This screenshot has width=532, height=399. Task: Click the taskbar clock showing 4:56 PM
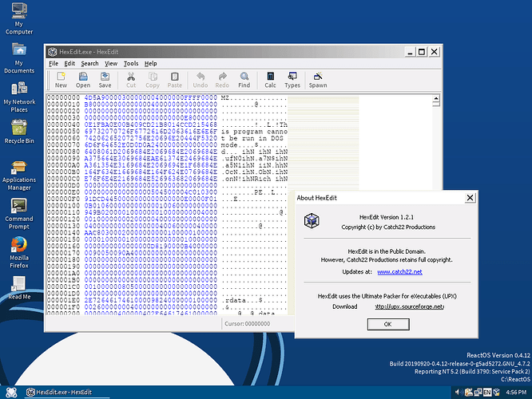pos(516,393)
